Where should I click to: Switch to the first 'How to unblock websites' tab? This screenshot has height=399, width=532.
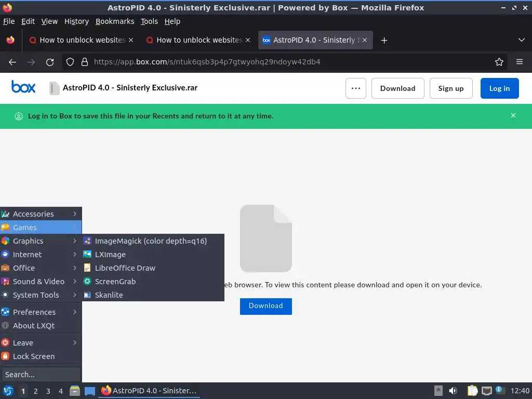click(82, 40)
